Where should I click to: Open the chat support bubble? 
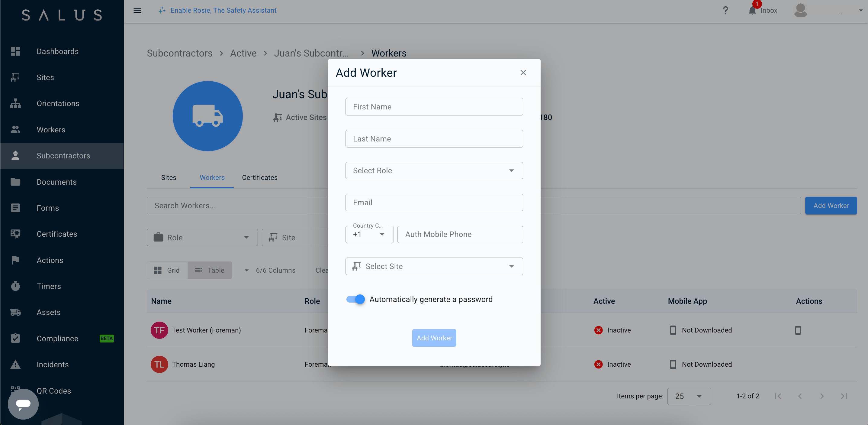pos(23,404)
